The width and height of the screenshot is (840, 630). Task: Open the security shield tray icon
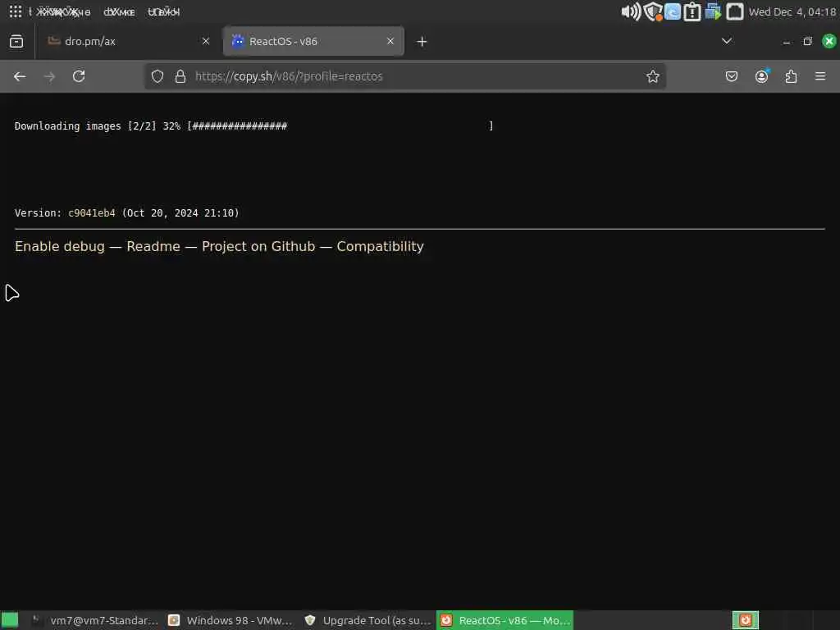tap(653, 11)
